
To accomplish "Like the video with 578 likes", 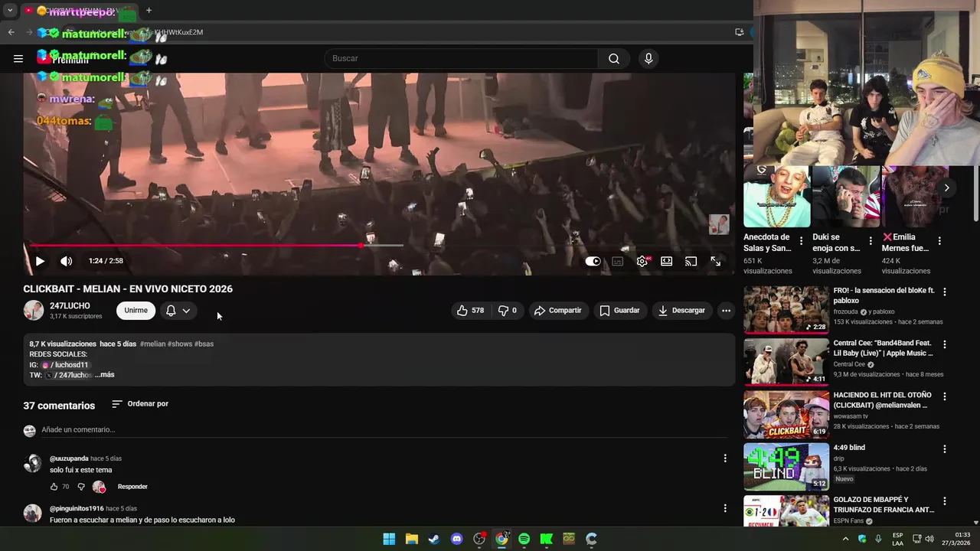I will click(470, 310).
